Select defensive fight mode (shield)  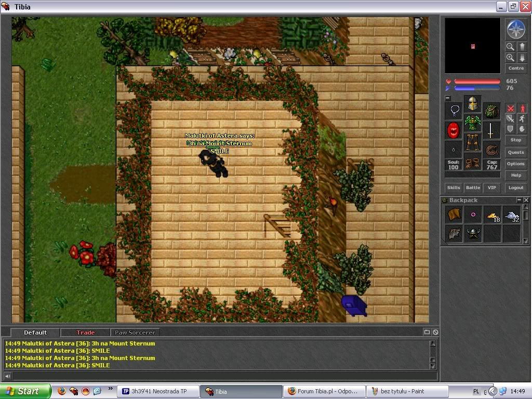tap(510, 129)
